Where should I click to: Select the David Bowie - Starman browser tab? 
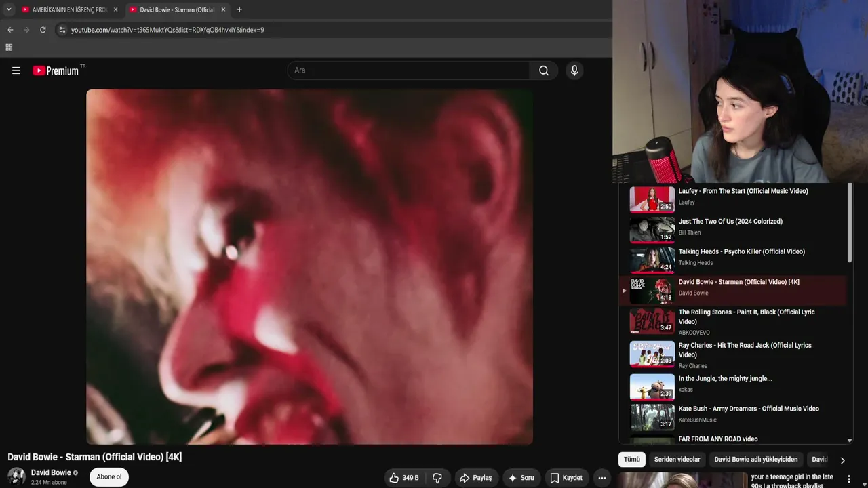(x=177, y=9)
